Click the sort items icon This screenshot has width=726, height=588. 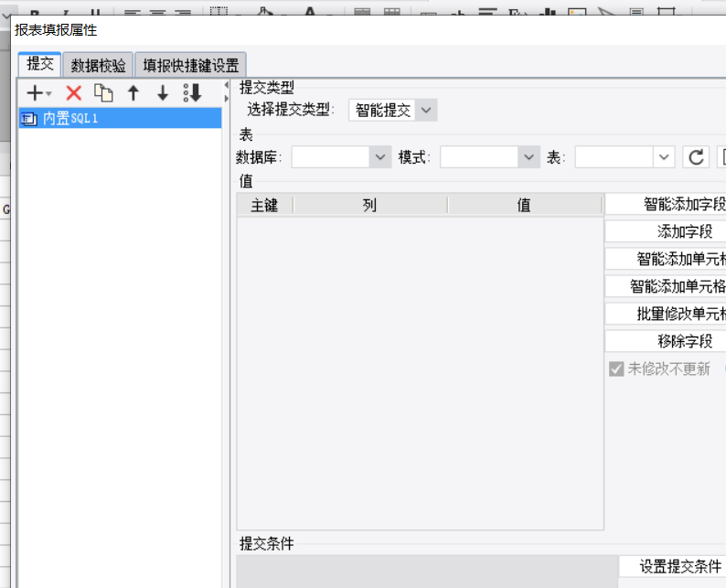click(192, 93)
